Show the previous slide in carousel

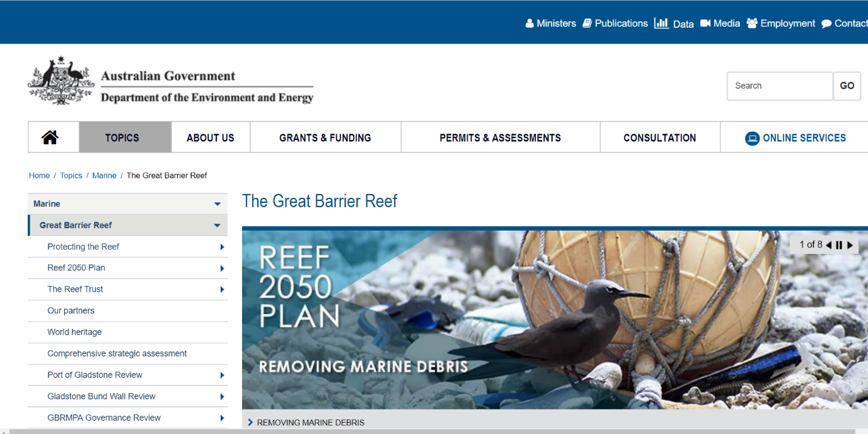coord(828,245)
